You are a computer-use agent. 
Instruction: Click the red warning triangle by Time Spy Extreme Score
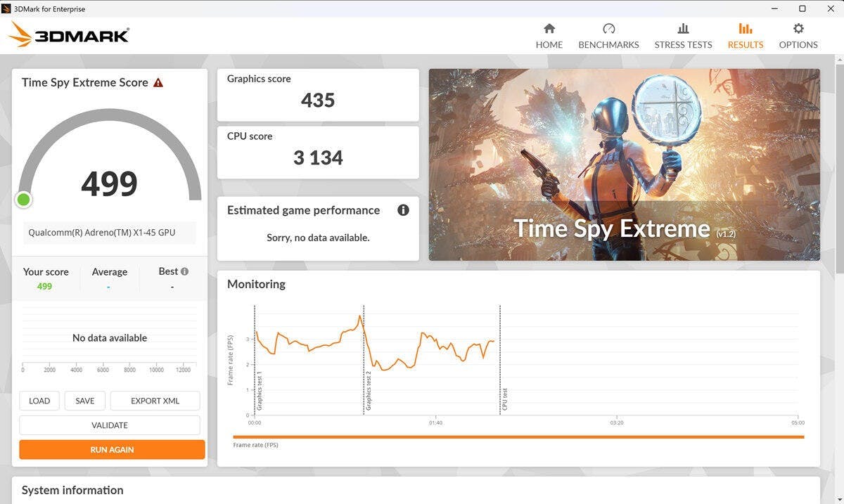point(158,82)
